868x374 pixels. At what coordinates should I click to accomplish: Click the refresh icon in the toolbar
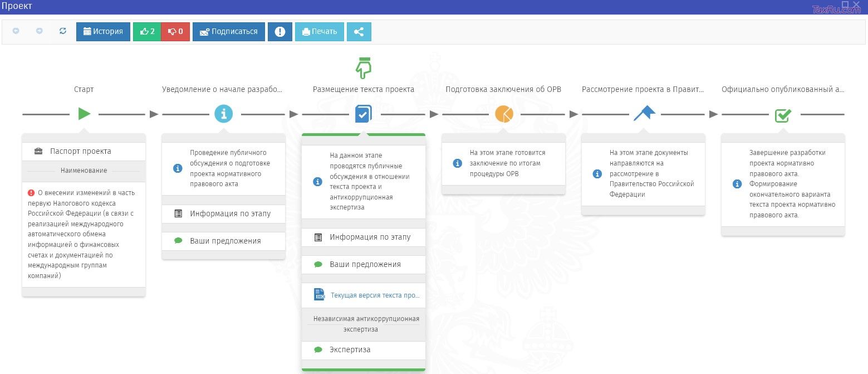[x=62, y=32]
